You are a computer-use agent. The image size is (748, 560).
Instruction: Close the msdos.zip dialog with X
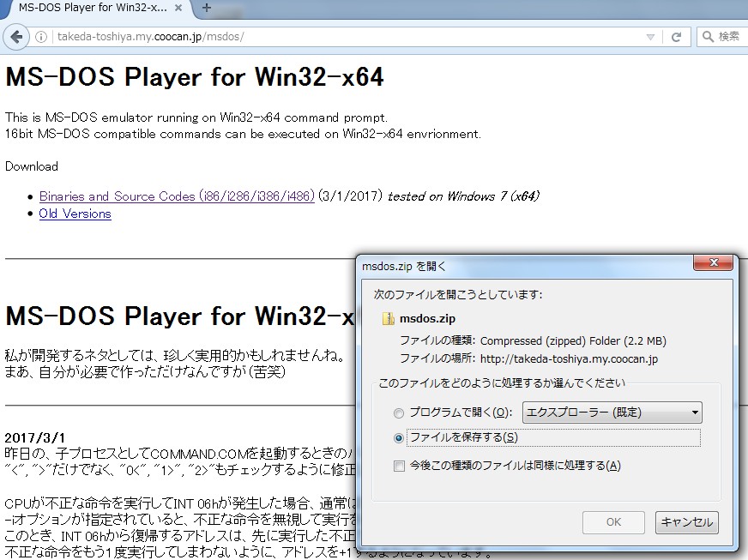click(x=713, y=262)
